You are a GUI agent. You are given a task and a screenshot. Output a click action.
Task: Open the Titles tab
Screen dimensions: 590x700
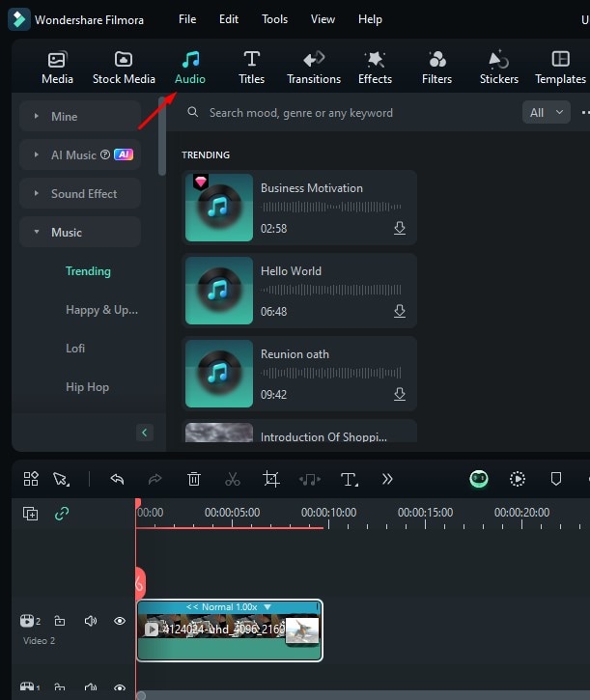point(251,68)
